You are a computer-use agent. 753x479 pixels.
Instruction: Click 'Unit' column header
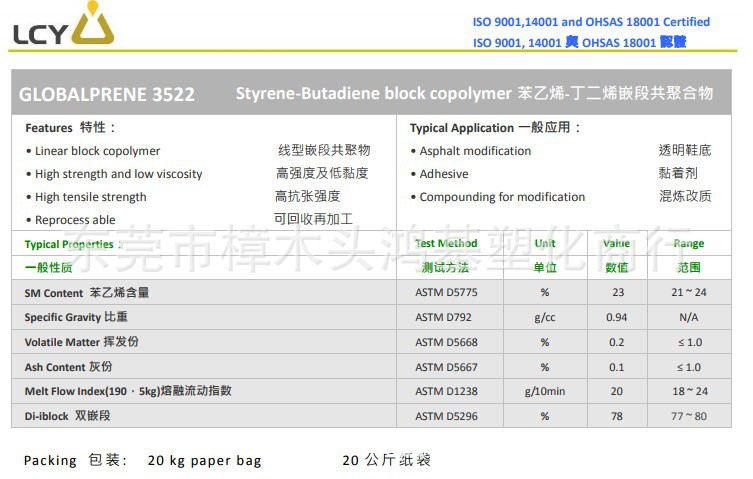pos(545,243)
